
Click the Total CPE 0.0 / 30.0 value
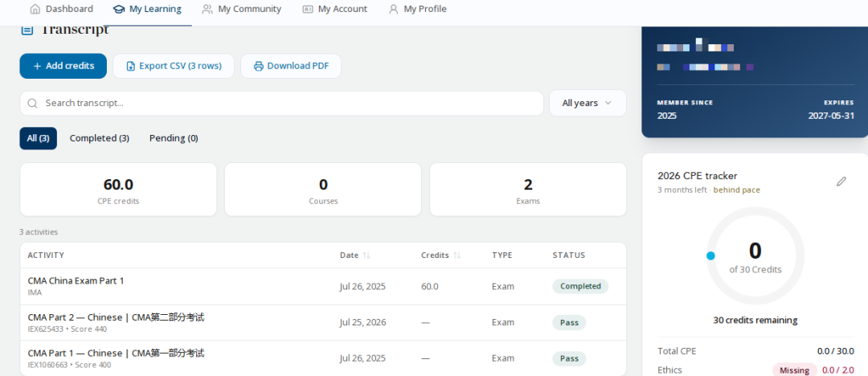click(835, 351)
